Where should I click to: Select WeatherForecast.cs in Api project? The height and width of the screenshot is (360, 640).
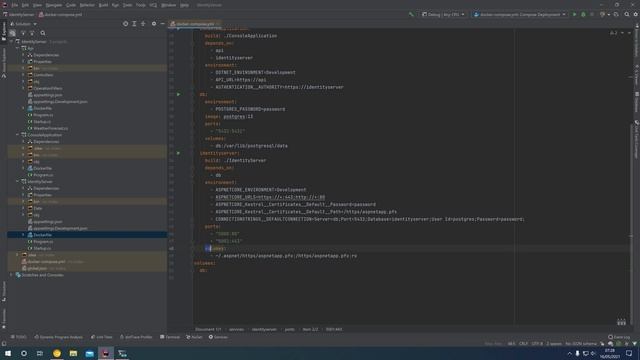[48, 128]
